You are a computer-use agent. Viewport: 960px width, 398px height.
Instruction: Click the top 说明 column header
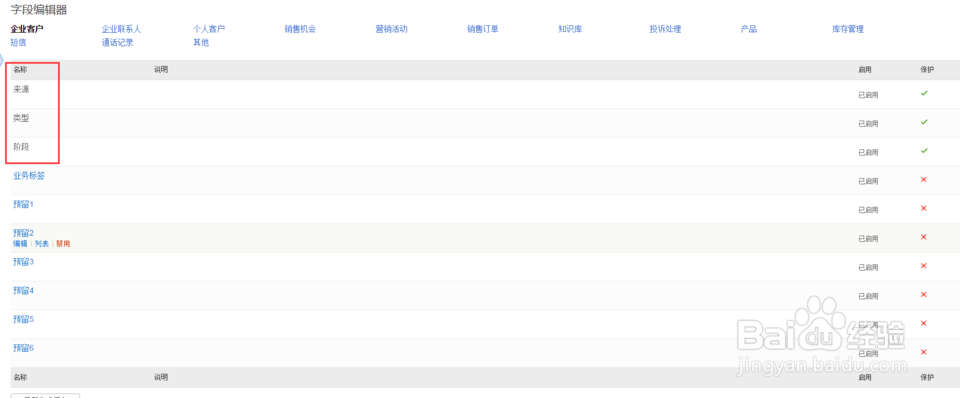(x=161, y=70)
